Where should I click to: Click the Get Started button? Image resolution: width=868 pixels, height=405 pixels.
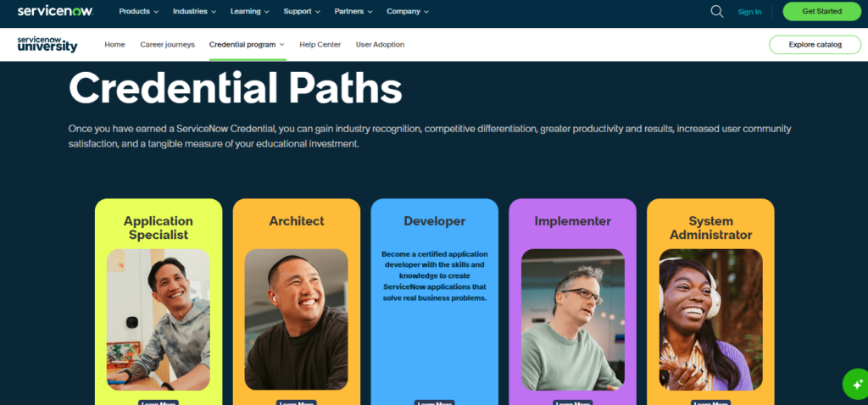click(x=822, y=11)
